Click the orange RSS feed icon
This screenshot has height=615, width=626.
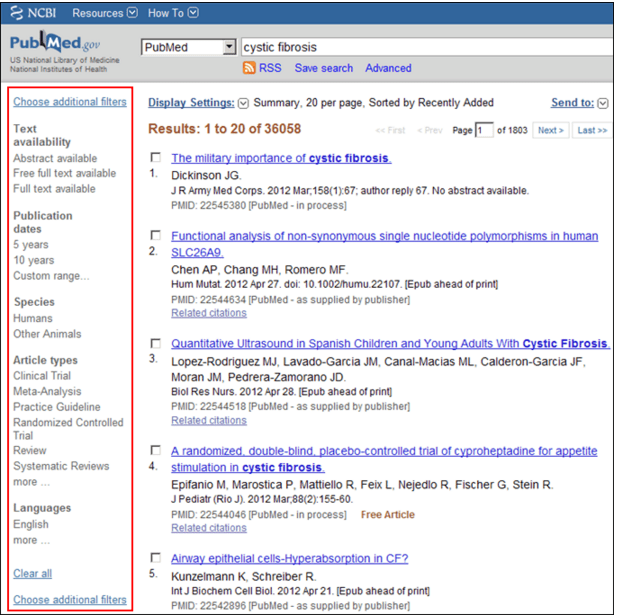pos(250,68)
